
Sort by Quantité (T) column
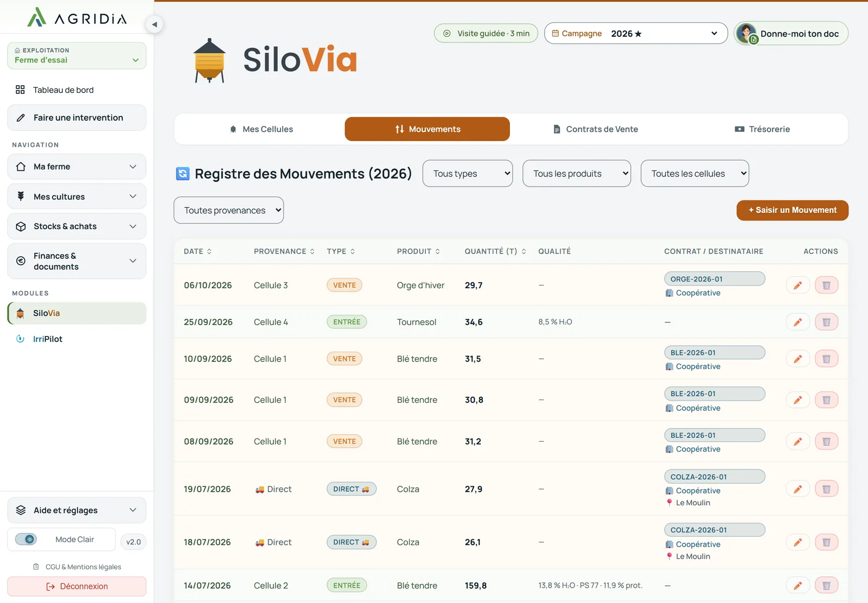coord(495,251)
